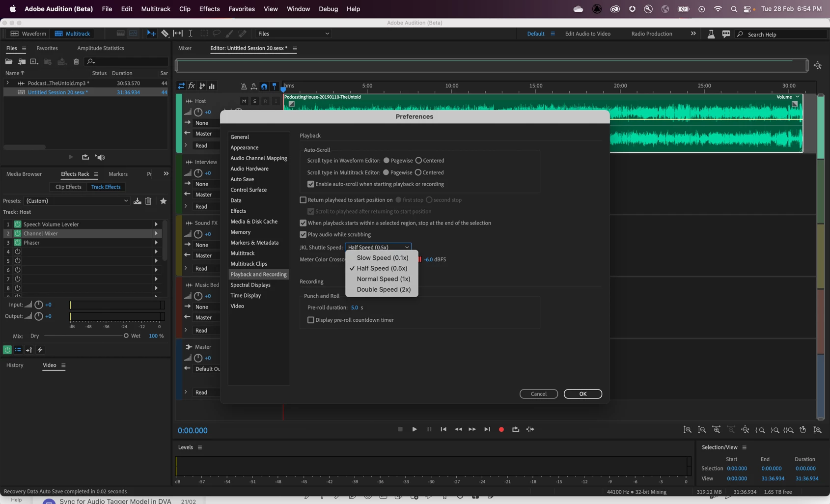Choose Double Speed (2x) from the list
The image size is (830, 504).
point(382,289)
